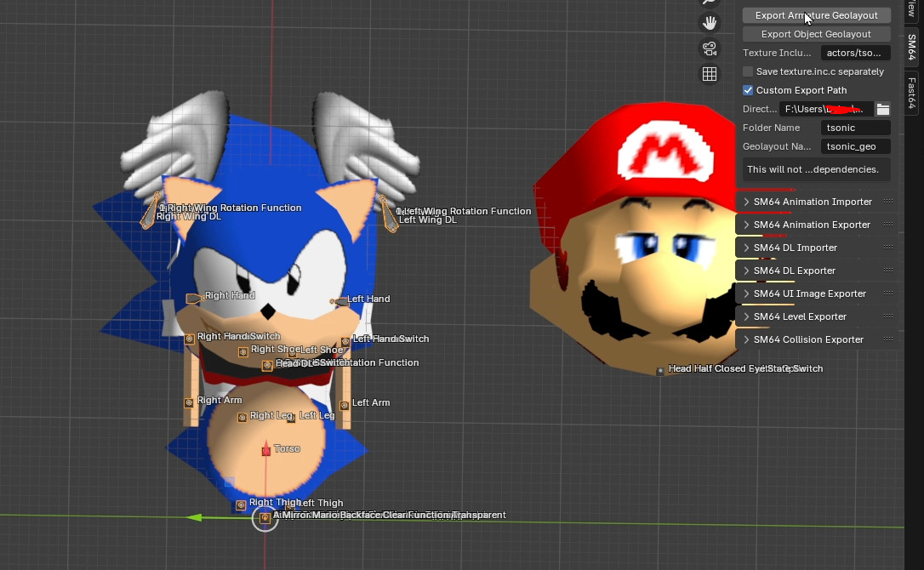924x570 pixels.
Task: Expand the SM64 Level Exporter panel
Action: [x=800, y=316]
